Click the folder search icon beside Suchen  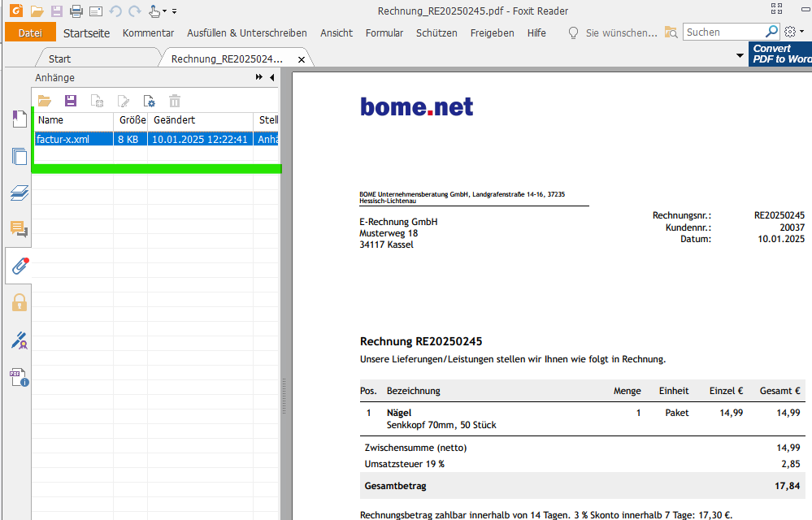(x=671, y=32)
